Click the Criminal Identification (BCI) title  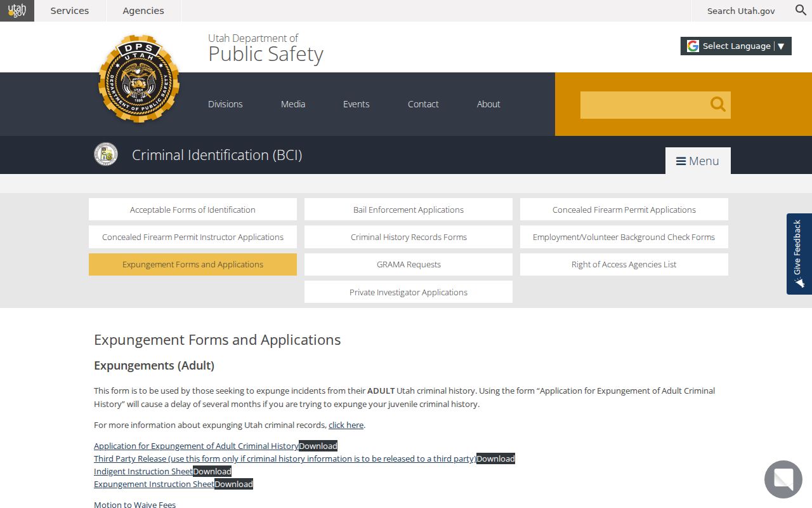pyautogui.click(x=217, y=155)
